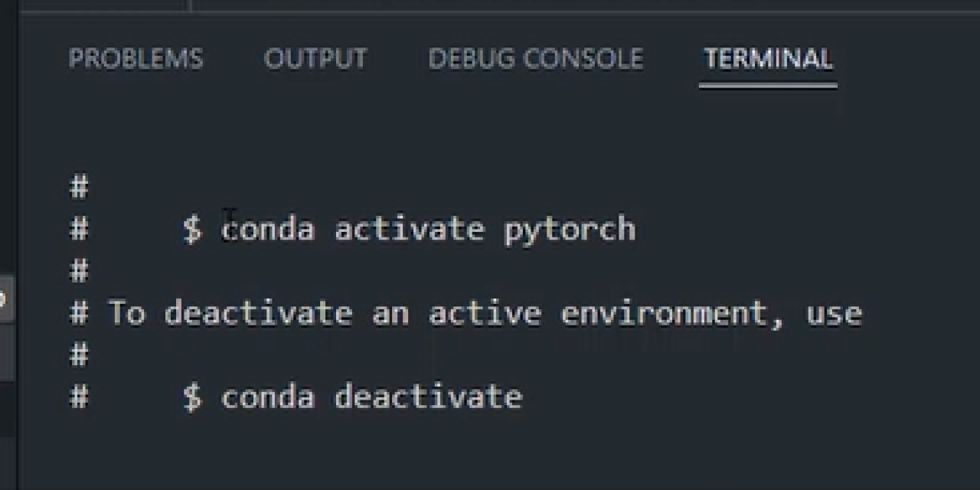
Task: Click "use" at the end of the comment line
Action: [834, 313]
